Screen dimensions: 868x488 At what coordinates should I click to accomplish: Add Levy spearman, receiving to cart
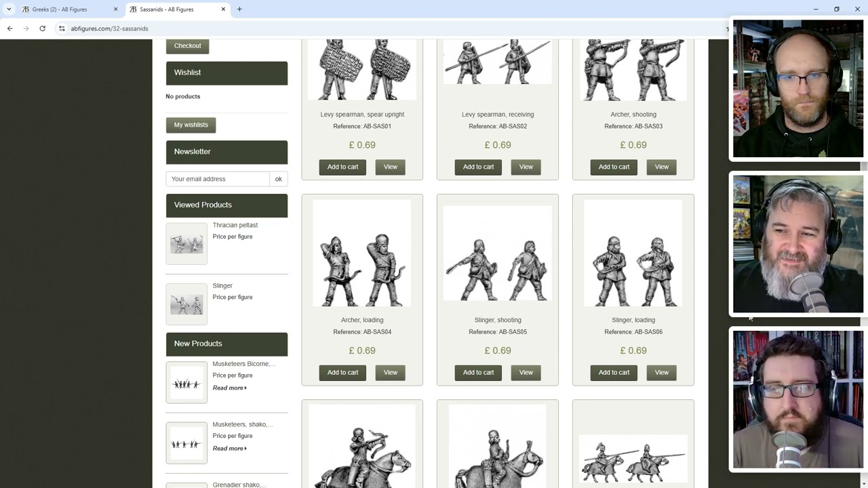478,167
